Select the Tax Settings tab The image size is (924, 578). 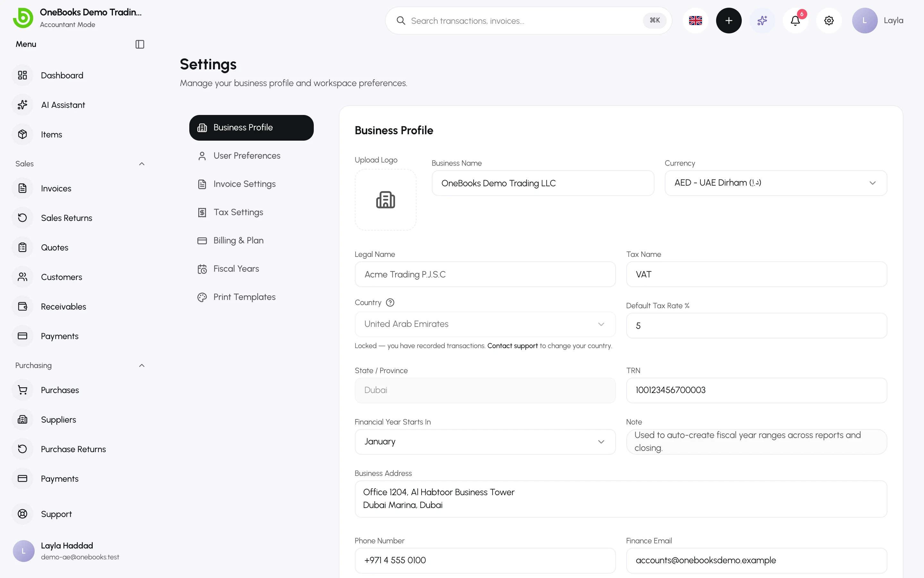click(x=251, y=212)
